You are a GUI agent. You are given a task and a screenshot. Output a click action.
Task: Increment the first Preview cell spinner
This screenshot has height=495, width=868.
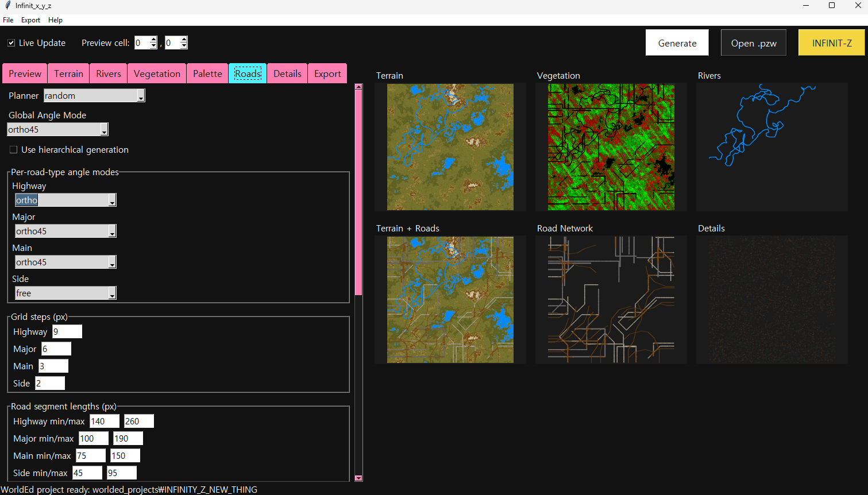click(x=153, y=39)
